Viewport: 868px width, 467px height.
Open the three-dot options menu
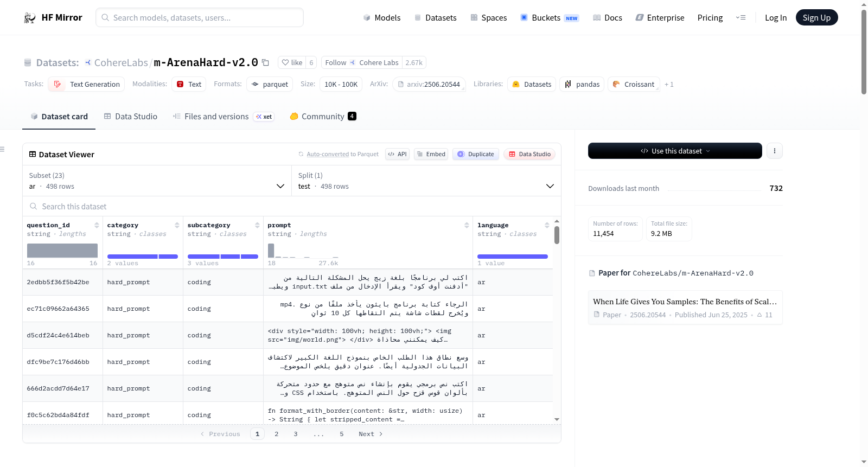[775, 151]
